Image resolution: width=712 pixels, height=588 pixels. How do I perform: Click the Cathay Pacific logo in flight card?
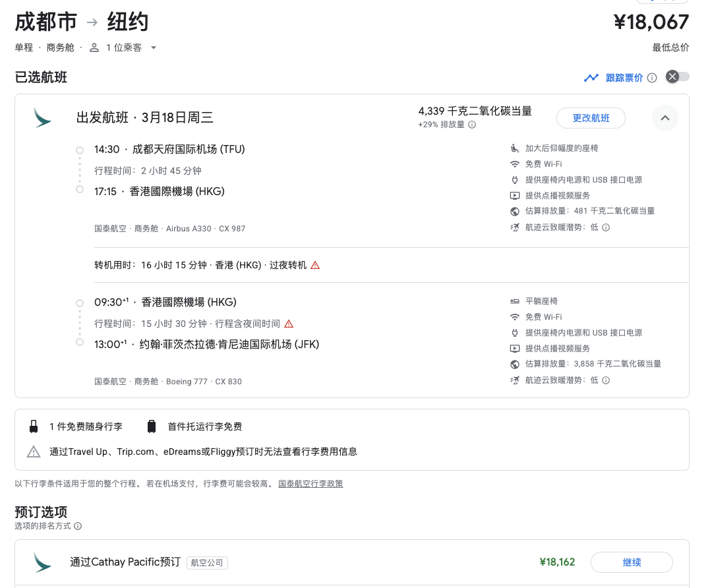[x=43, y=118]
